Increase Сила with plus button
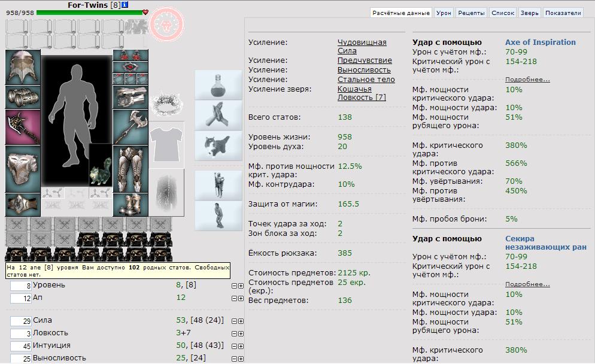595x364 pixels. [241, 321]
